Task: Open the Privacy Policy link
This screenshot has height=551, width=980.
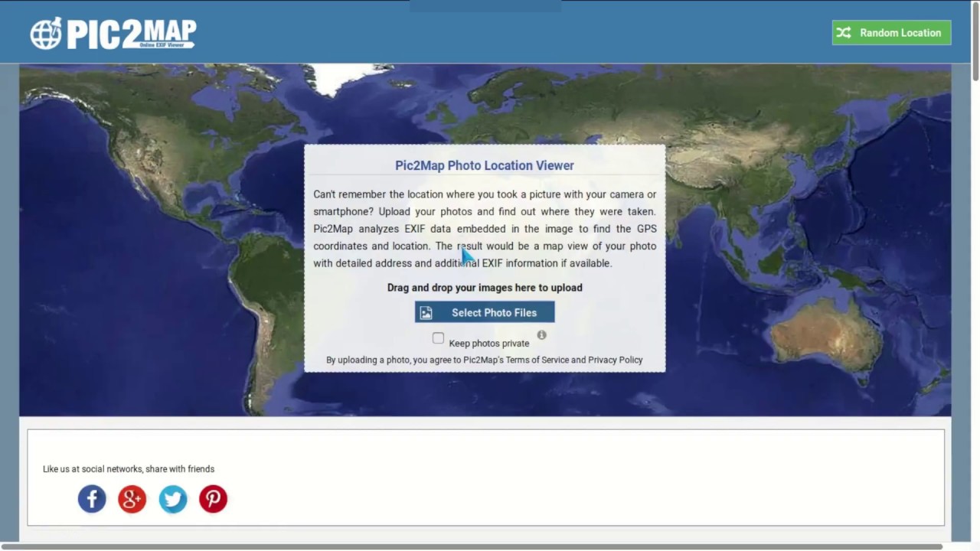Action: 616,360
